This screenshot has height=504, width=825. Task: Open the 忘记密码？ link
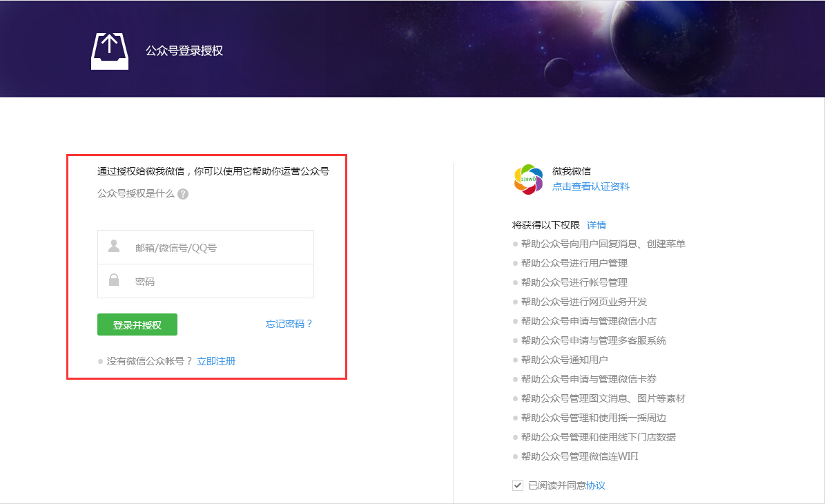(x=289, y=324)
